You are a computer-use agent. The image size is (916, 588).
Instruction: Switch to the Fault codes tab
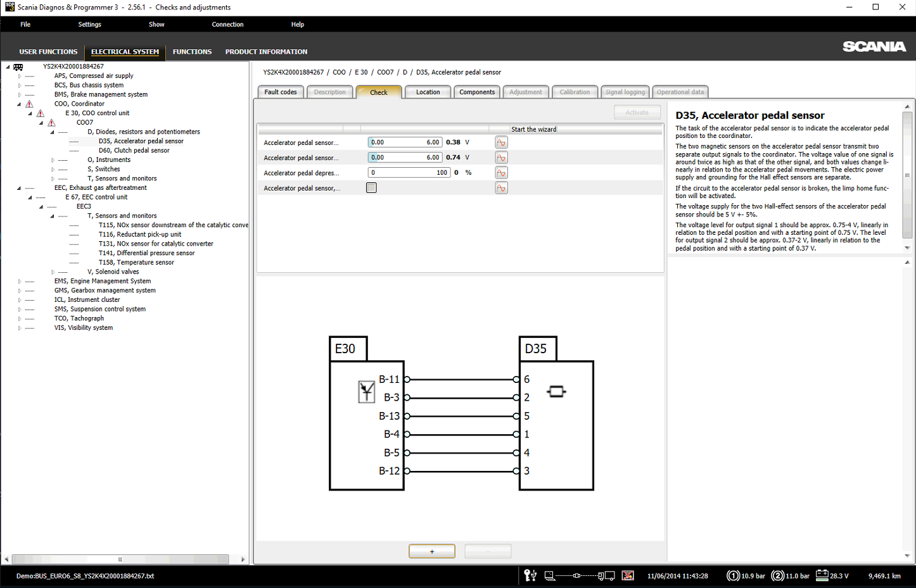(x=281, y=92)
